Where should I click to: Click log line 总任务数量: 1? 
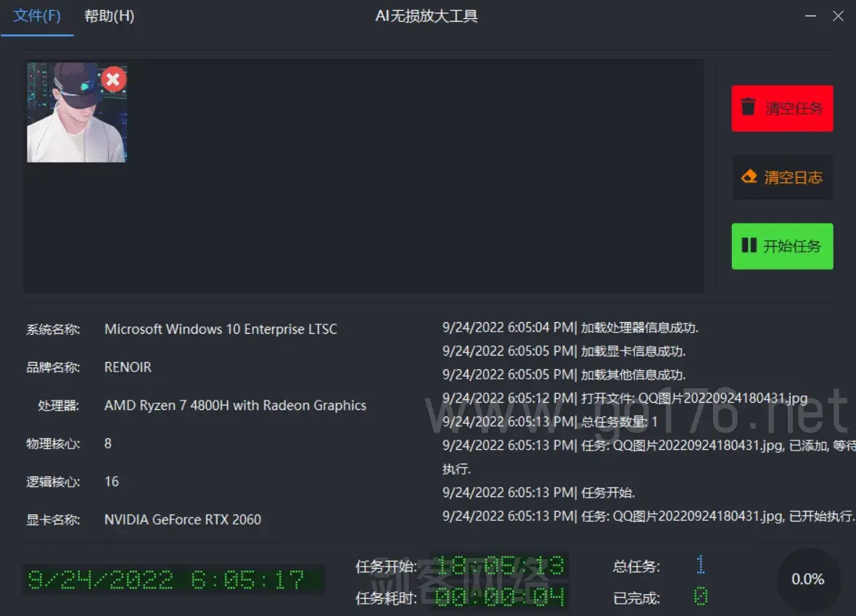pos(550,422)
